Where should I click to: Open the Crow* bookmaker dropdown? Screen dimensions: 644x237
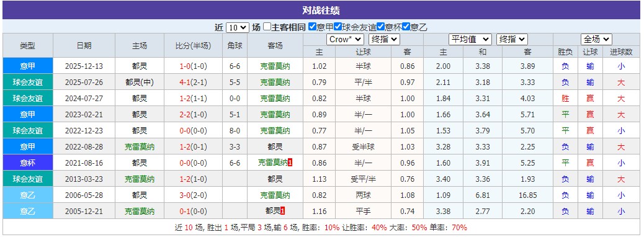pos(345,40)
